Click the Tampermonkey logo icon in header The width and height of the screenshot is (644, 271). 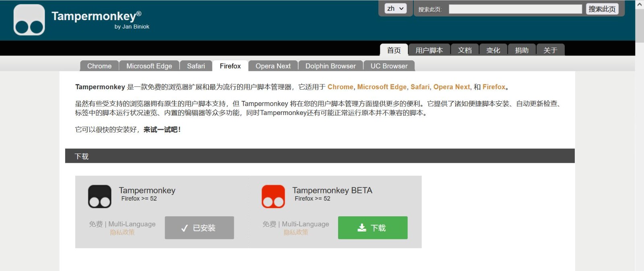point(29,20)
